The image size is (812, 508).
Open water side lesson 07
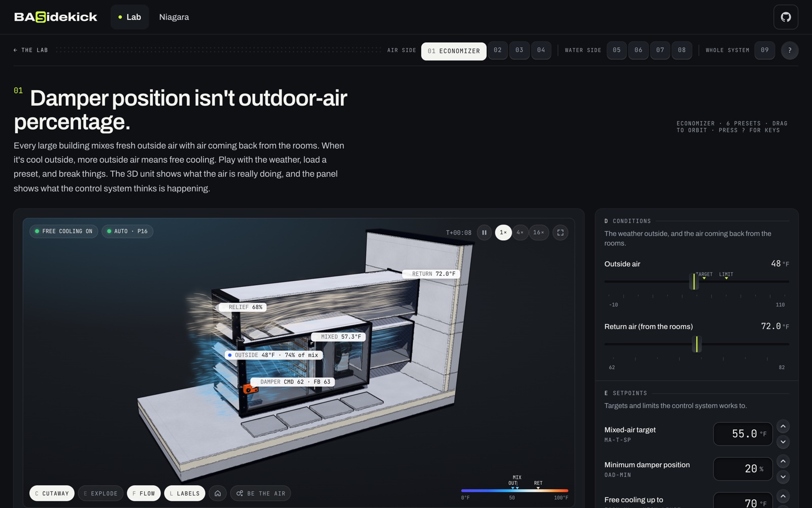click(660, 50)
